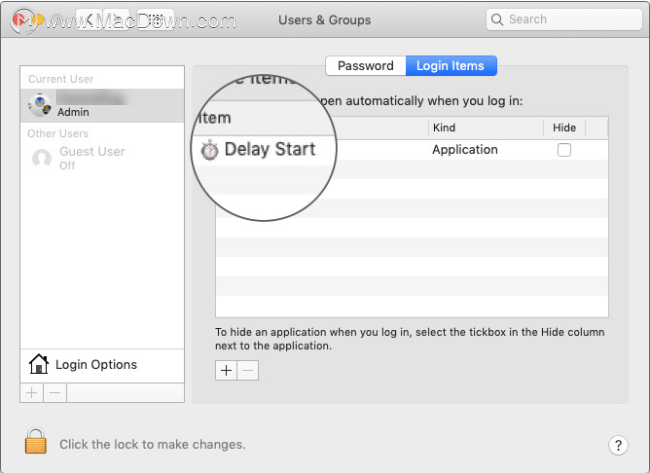Select Guest User in sidebar
Viewport: 650px width, 473px height.
[x=102, y=158]
